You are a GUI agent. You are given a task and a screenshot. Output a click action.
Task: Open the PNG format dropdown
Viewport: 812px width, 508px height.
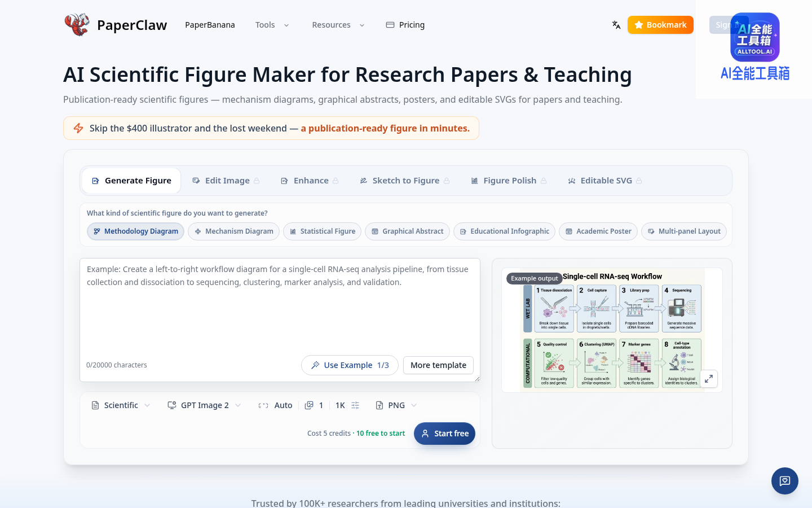pyautogui.click(x=396, y=405)
